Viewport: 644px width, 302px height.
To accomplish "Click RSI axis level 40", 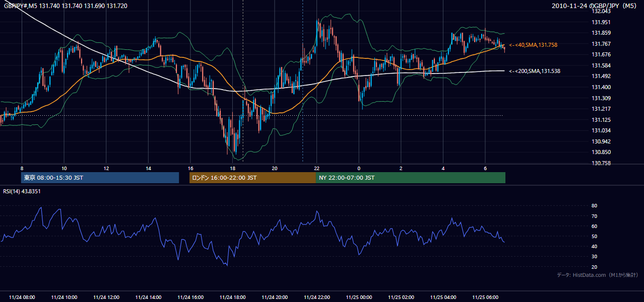I will point(595,247).
